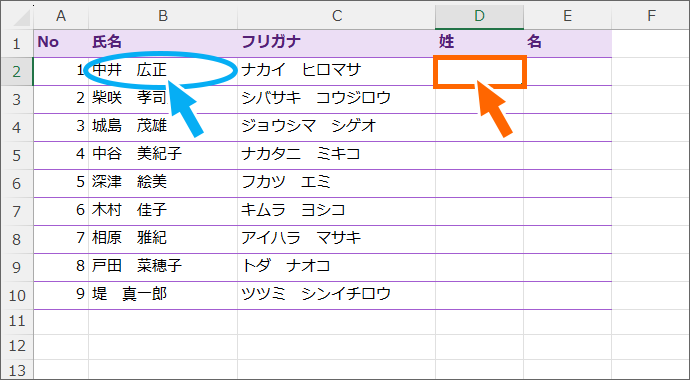
Task: Select row 7 header
Action: tap(17, 212)
